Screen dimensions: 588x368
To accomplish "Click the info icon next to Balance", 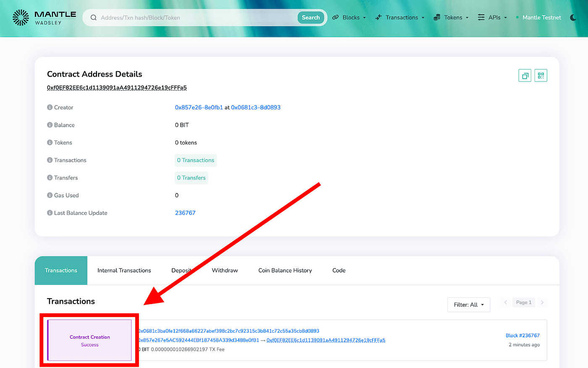I will [50, 125].
